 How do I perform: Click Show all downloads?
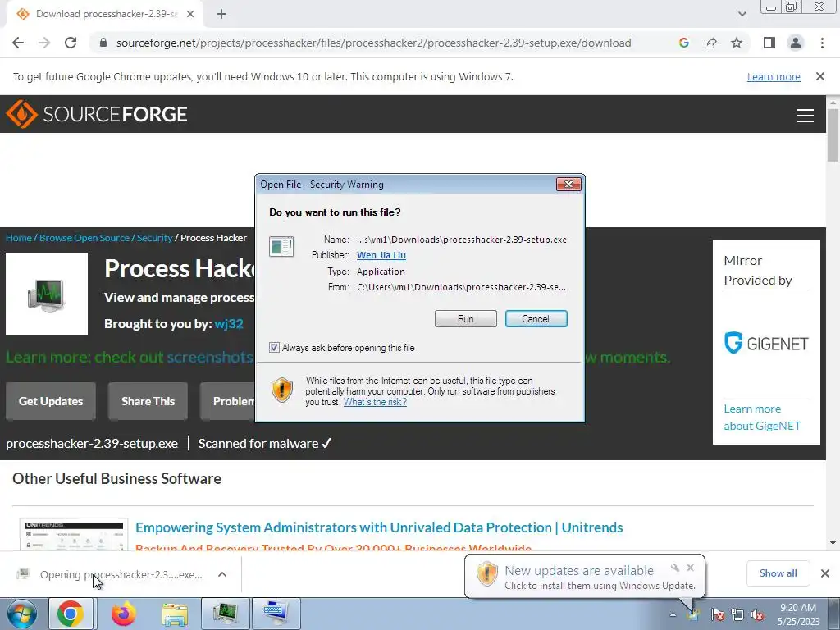[778, 573]
